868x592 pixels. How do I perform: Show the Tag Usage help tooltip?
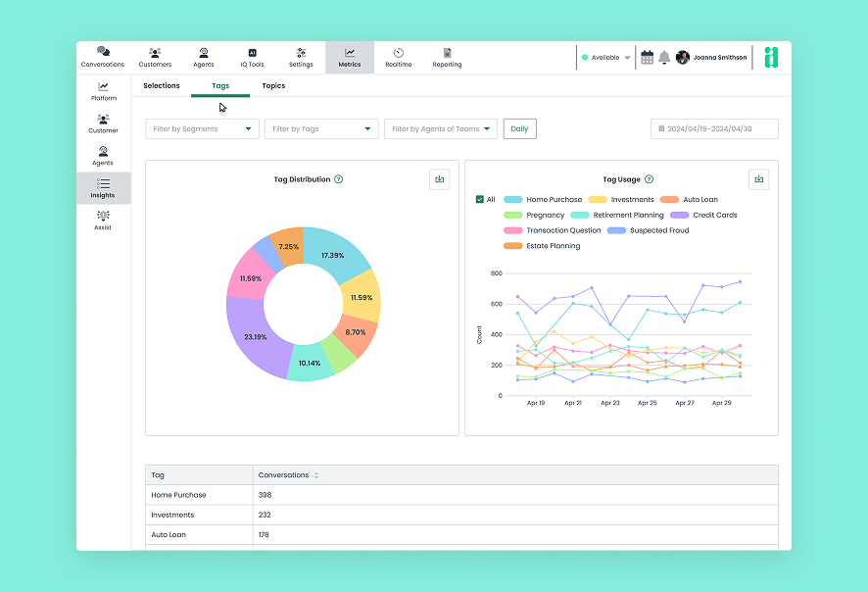coord(650,179)
